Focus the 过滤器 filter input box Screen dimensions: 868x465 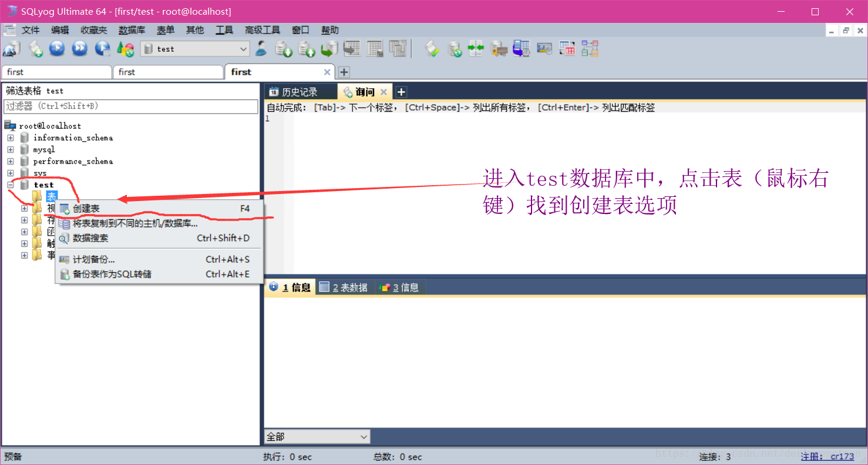131,106
